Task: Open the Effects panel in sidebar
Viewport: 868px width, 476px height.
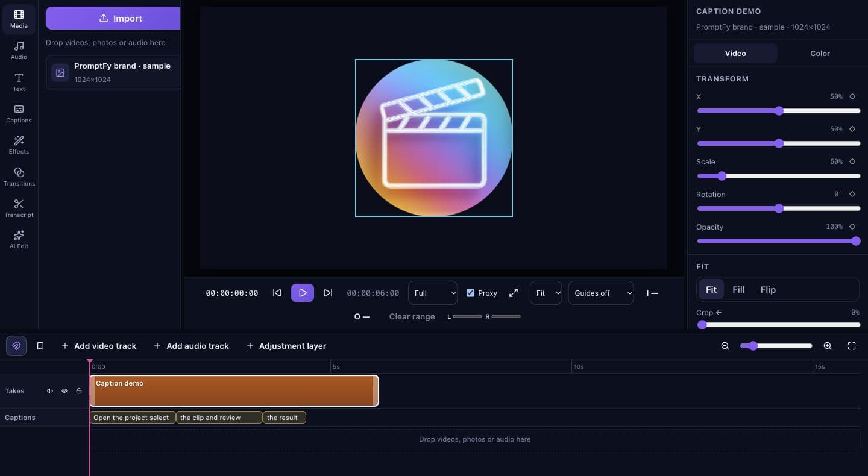Action: (19, 145)
